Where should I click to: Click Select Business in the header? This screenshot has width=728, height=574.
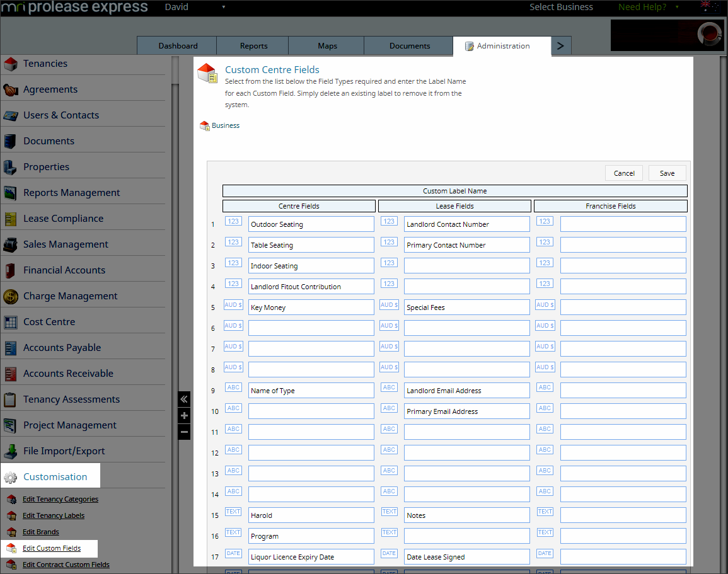[561, 7]
